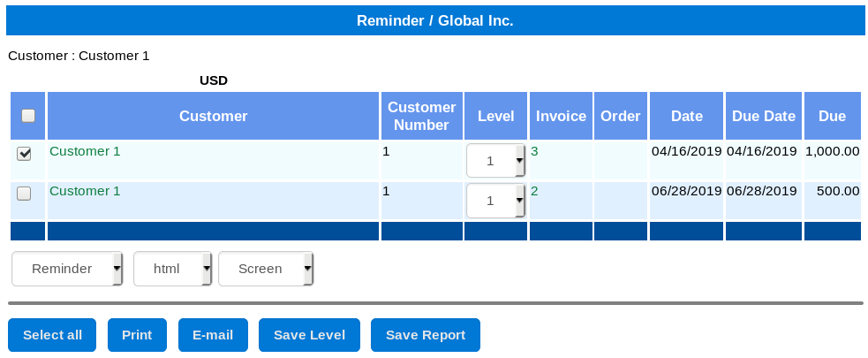Click the Invoice column header
Image resolution: width=868 pixels, height=358 pixels.
[561, 116]
